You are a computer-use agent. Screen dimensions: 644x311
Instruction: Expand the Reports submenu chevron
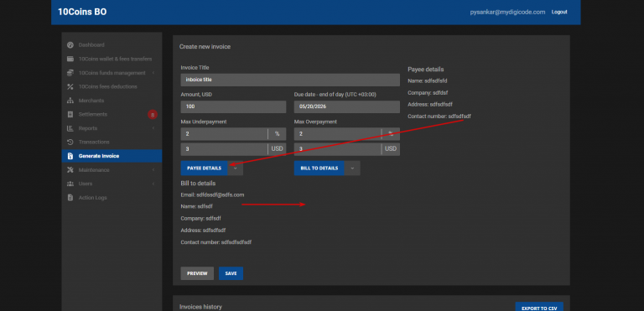click(x=153, y=128)
